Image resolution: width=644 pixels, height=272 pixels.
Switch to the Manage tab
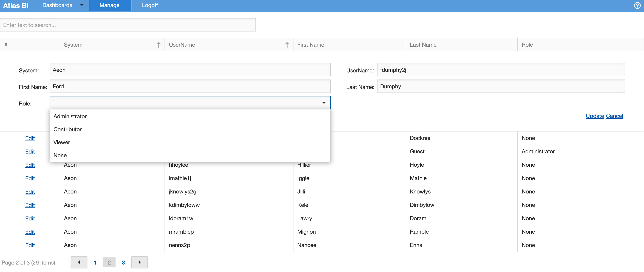click(x=110, y=5)
